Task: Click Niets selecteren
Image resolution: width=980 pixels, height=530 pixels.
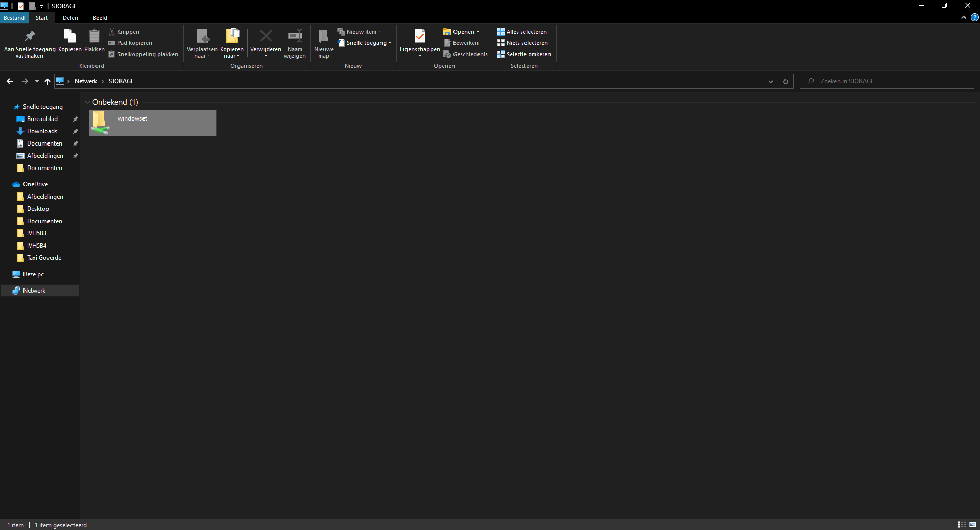Action: pyautogui.click(x=522, y=43)
